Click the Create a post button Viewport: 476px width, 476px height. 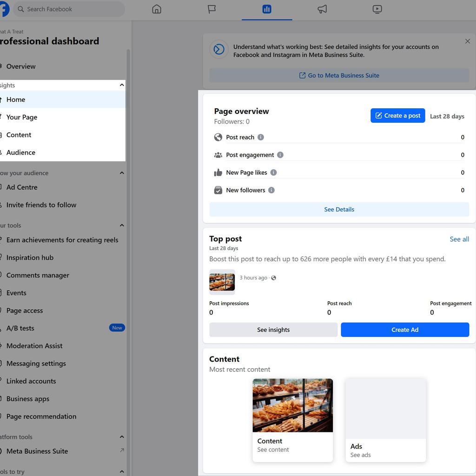397,116
